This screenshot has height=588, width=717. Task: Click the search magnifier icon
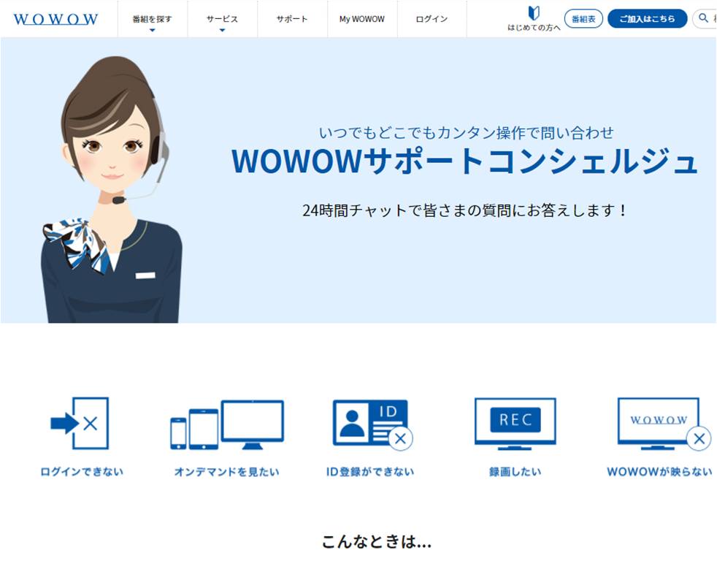pos(704,18)
